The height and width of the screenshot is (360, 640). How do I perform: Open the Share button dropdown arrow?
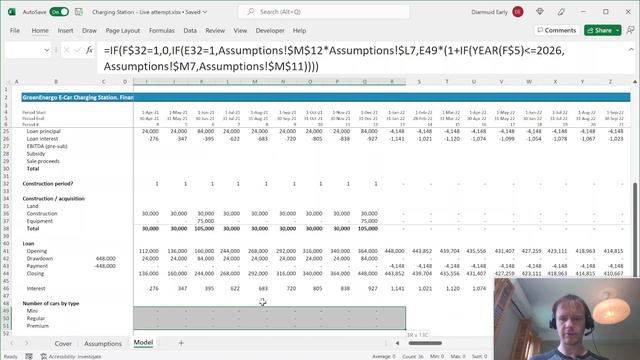point(618,30)
